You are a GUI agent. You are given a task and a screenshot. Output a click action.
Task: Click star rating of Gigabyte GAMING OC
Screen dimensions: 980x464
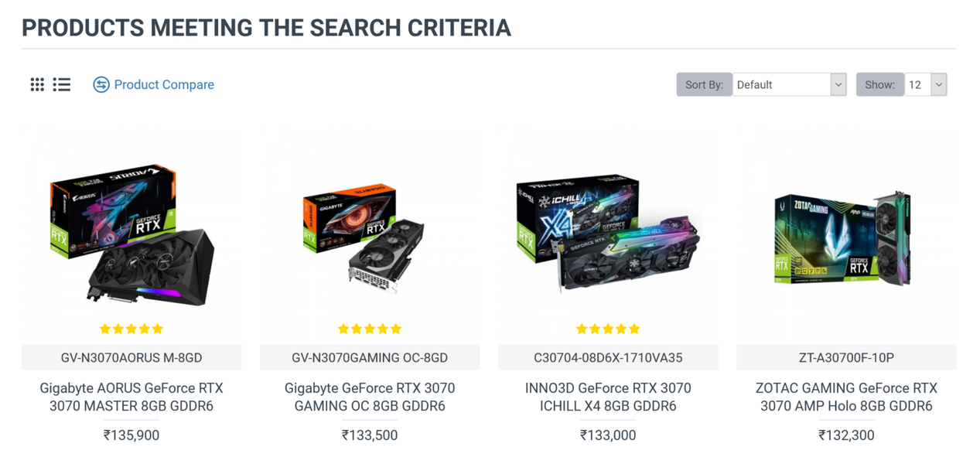(x=370, y=329)
